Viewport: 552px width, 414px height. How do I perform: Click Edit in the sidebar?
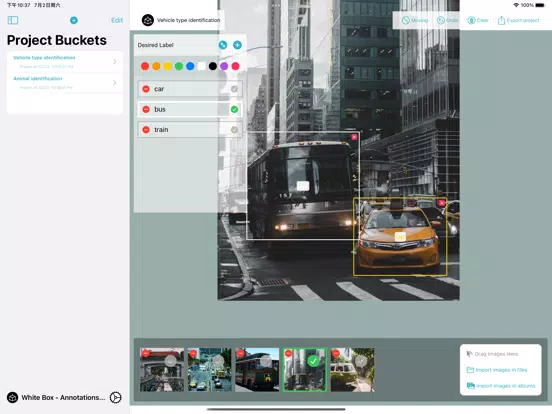click(117, 20)
